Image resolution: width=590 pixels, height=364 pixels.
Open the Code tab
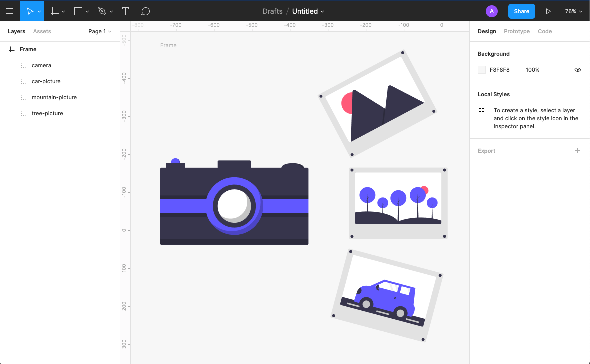point(544,31)
